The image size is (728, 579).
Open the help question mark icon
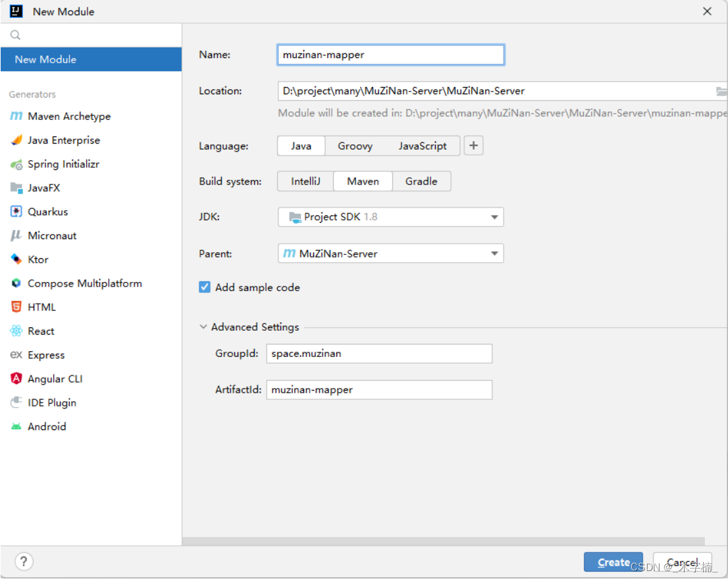coord(24,562)
